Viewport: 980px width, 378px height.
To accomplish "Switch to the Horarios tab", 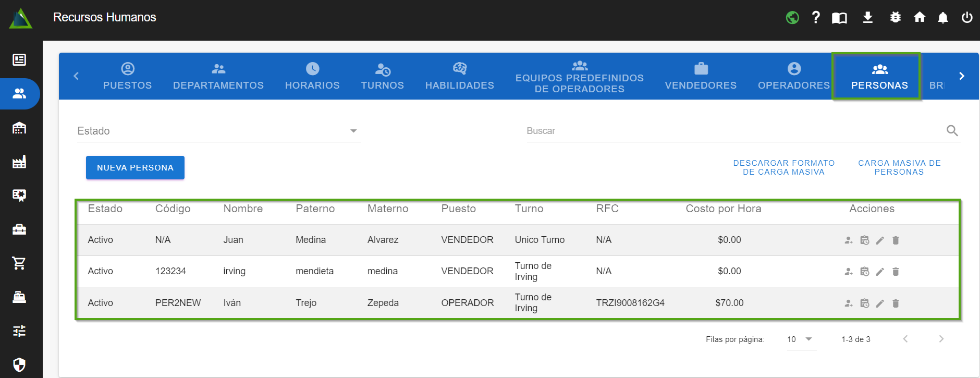I will pos(312,76).
